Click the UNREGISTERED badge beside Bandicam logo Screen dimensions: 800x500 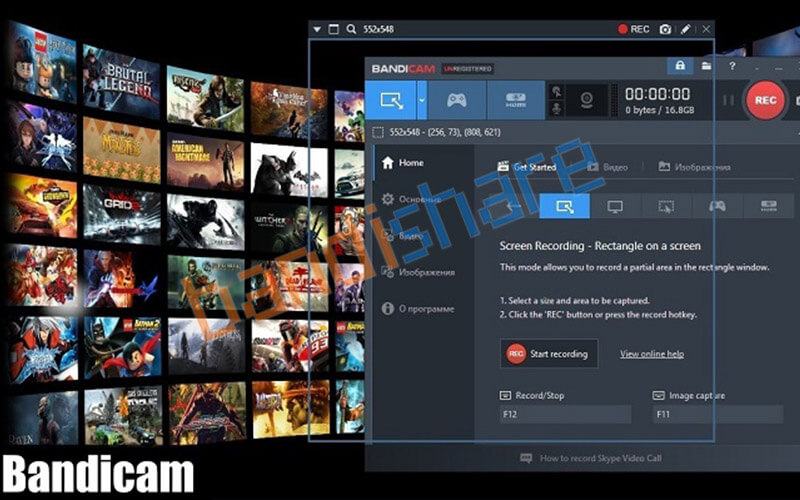click(467, 68)
